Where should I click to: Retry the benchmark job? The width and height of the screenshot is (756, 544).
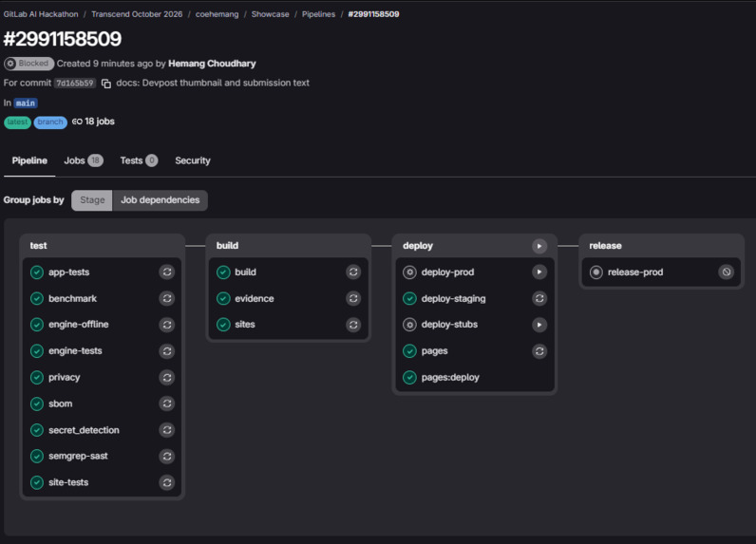pos(167,299)
